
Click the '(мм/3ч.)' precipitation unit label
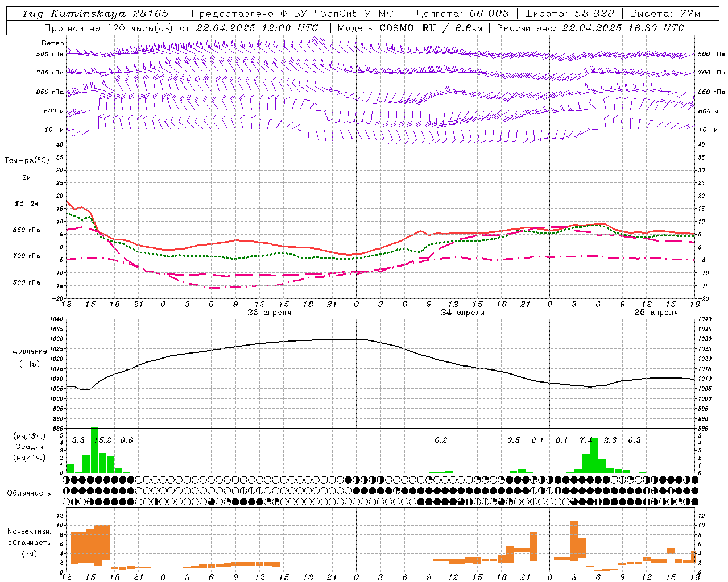click(30, 436)
